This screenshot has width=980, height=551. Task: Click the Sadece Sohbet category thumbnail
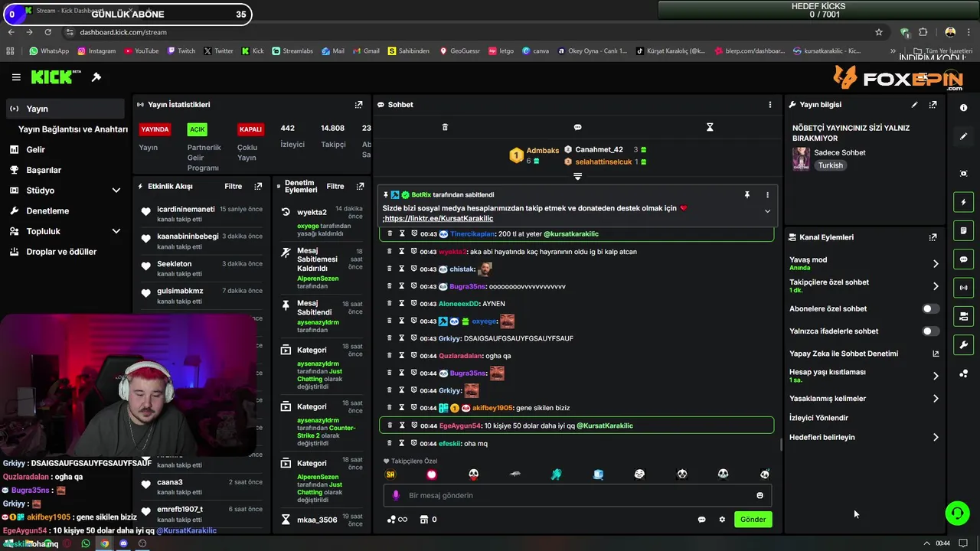click(x=801, y=158)
